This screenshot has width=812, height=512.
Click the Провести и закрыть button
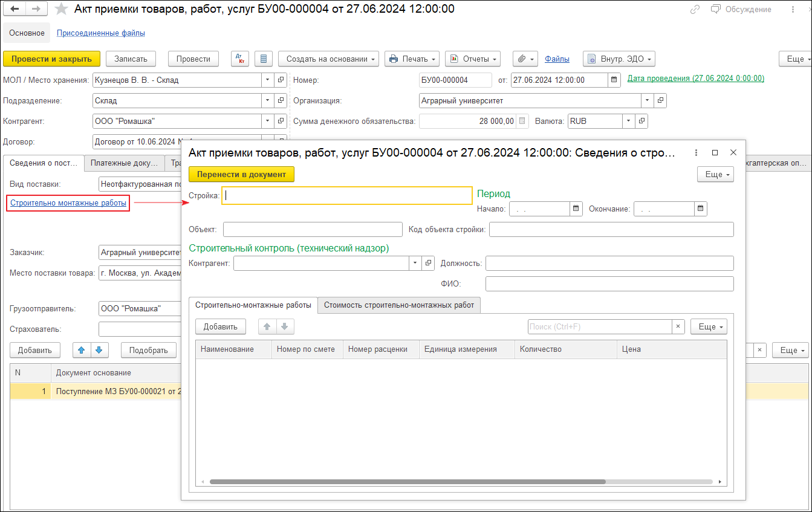click(52, 59)
